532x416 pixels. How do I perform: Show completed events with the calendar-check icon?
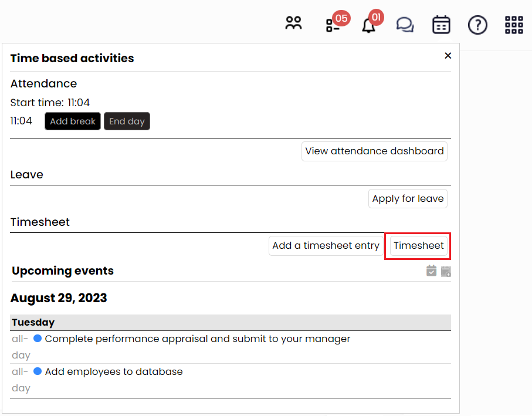[431, 270]
